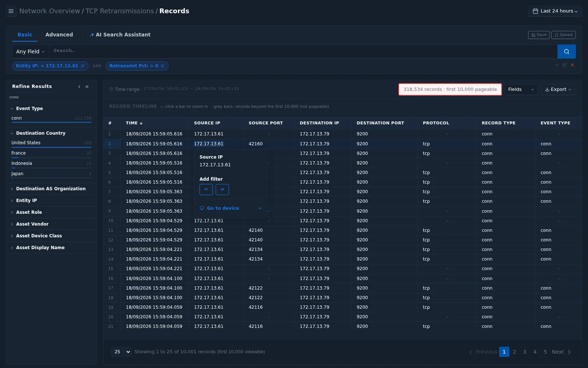This screenshot has width=588, height=368.
Task: Edit the filter query pencil icon
Action: click(x=564, y=65)
